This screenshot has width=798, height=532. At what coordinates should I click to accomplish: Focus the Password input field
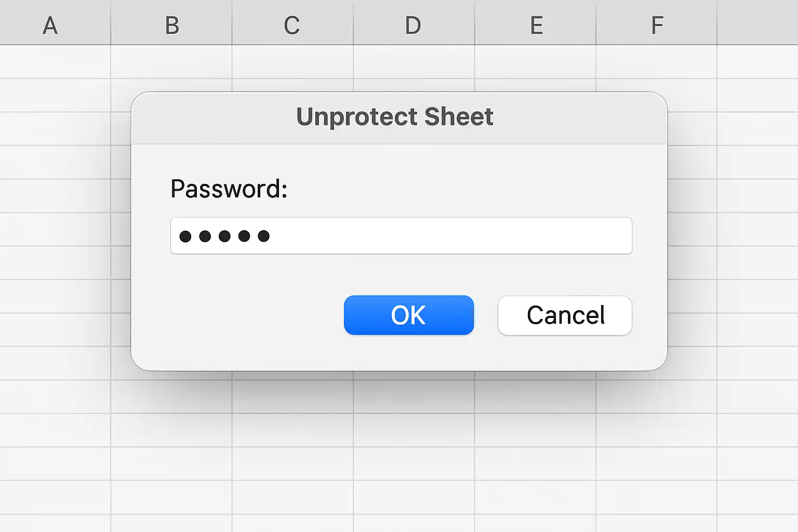click(401, 236)
